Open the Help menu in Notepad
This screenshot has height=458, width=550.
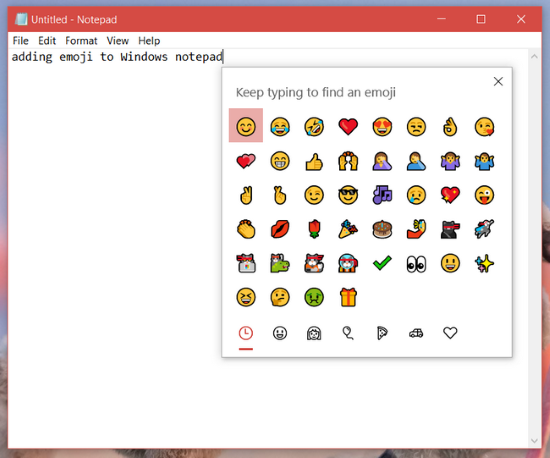click(149, 41)
